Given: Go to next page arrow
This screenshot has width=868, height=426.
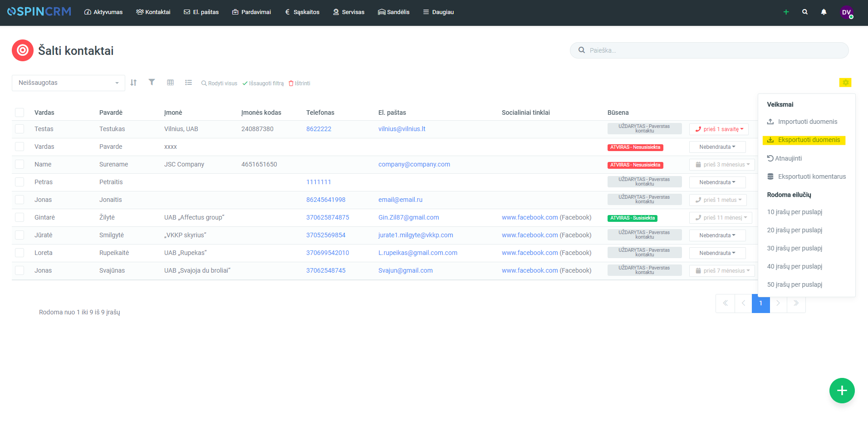Looking at the screenshot, I should (x=778, y=303).
